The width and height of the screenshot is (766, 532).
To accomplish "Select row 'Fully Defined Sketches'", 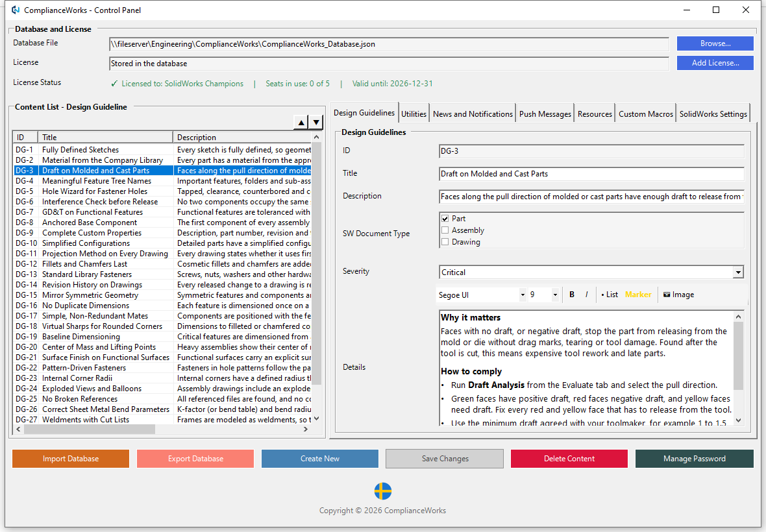I will coord(162,150).
